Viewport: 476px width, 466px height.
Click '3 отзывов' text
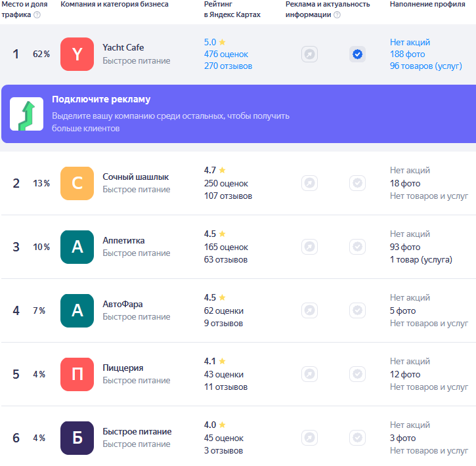tap(223, 451)
